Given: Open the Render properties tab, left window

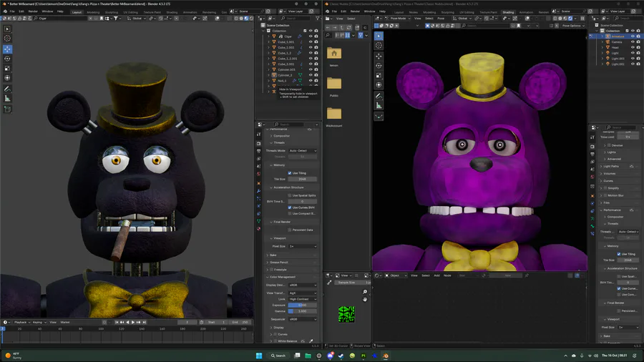Looking at the screenshot, I should [259, 144].
